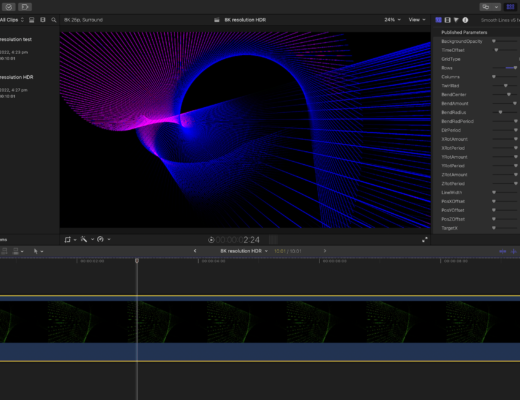Click the Published Parameters header

coord(464,32)
